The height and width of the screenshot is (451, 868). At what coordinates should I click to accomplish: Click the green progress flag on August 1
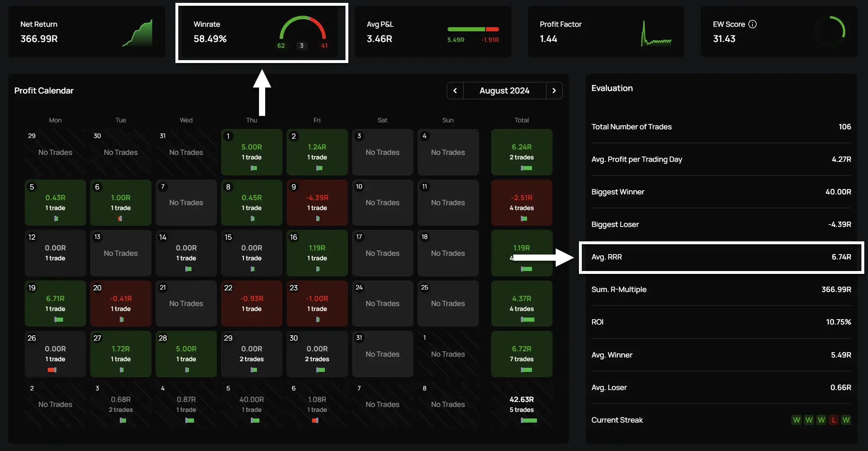pyautogui.click(x=254, y=168)
